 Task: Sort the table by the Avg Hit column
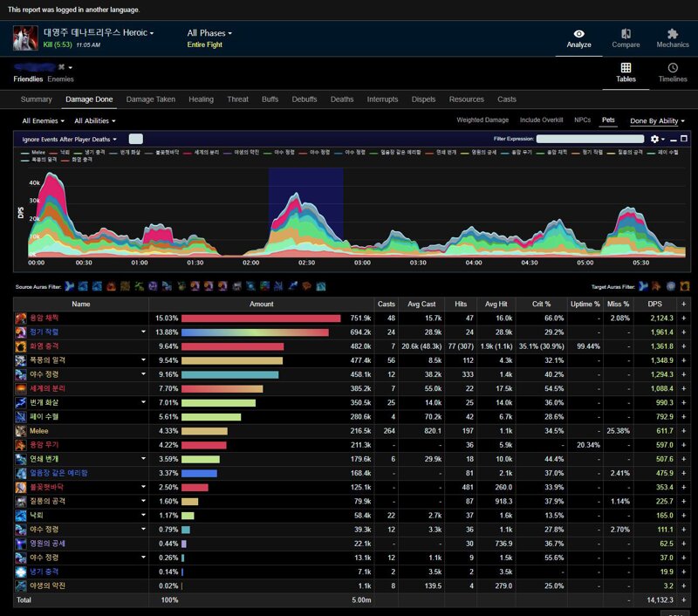pos(496,304)
